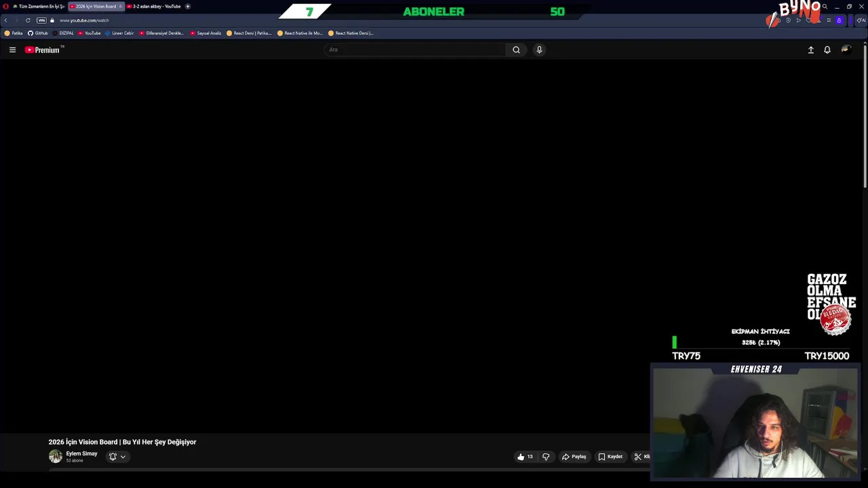Screen dimensions: 868x488
Task: Switch to '3-2 aslan akbey - YouTube' tab
Action: coord(153,6)
